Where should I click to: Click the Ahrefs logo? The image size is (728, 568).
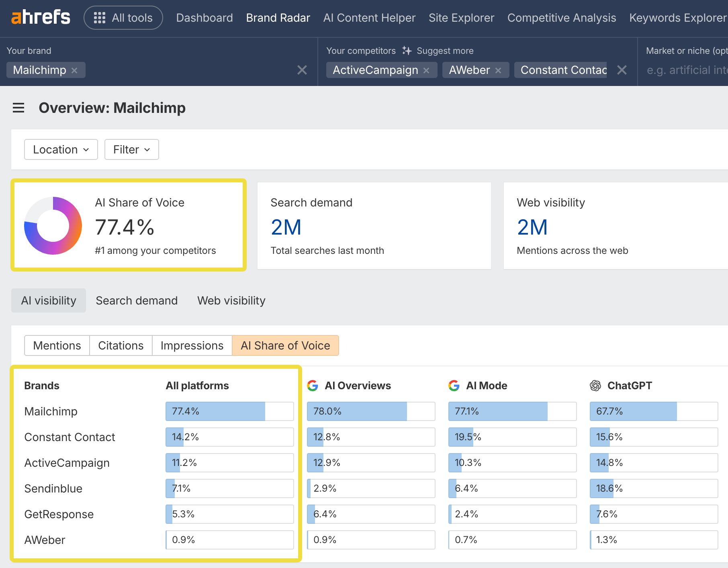click(x=41, y=18)
